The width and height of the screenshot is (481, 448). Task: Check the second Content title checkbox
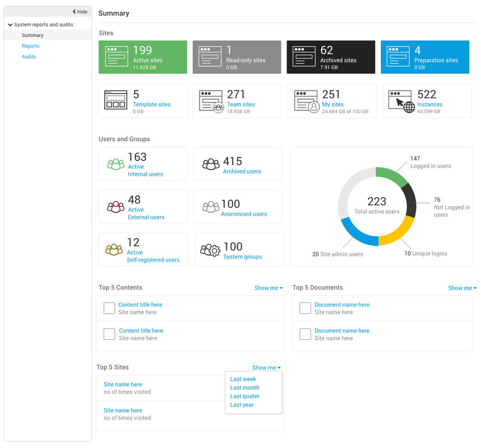coord(109,334)
